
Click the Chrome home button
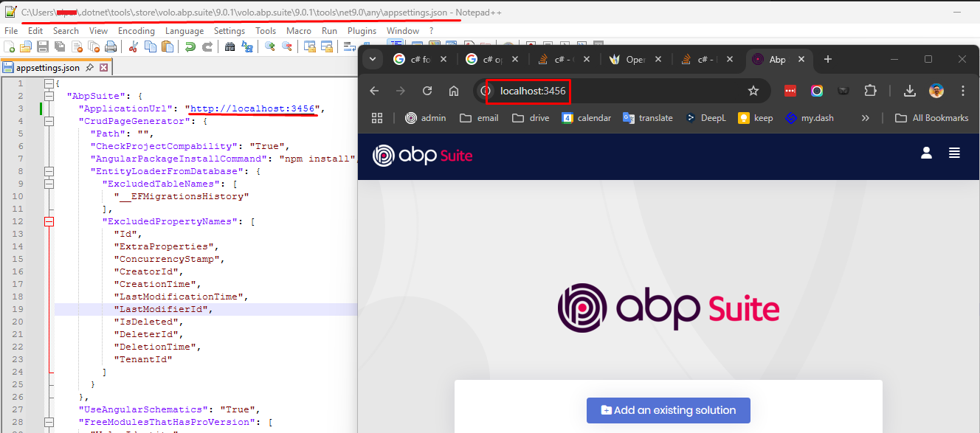click(x=454, y=91)
